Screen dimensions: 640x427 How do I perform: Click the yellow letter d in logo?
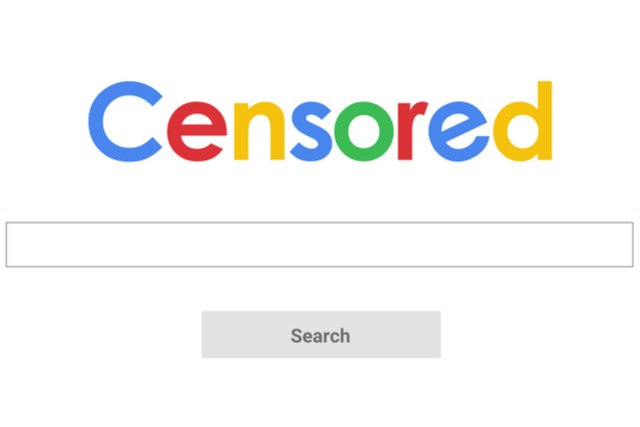(522, 121)
